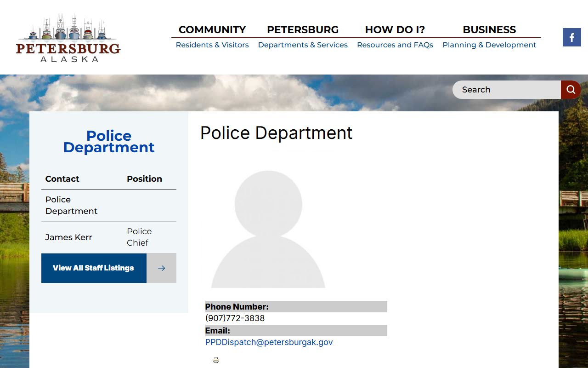This screenshot has height=368, width=588.
Task: Select Resources and FAQs subtitle link
Action: [x=395, y=45]
